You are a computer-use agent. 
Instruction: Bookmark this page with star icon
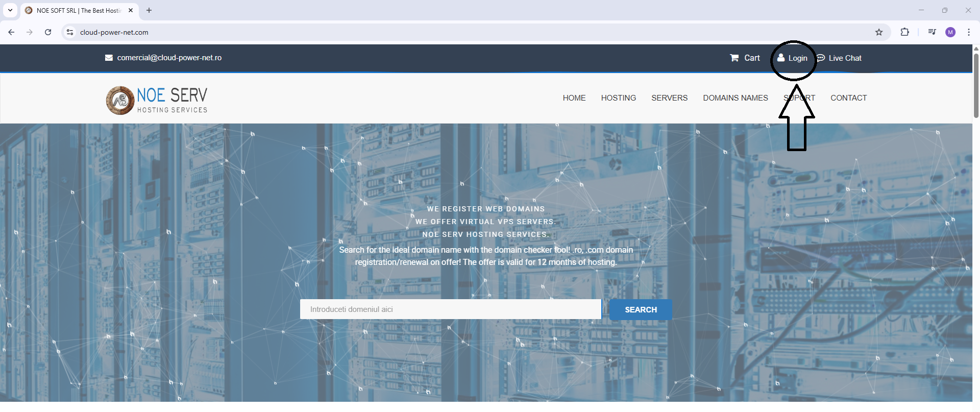tap(879, 32)
